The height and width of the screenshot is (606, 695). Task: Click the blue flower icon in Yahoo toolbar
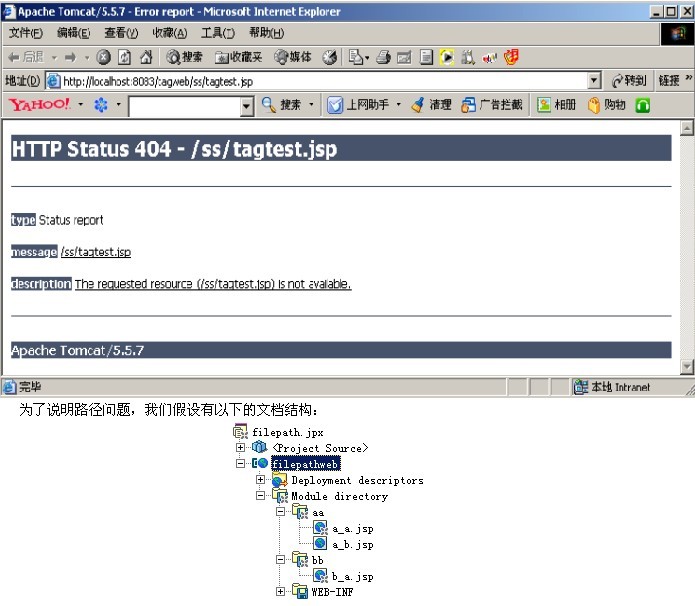tap(101, 105)
